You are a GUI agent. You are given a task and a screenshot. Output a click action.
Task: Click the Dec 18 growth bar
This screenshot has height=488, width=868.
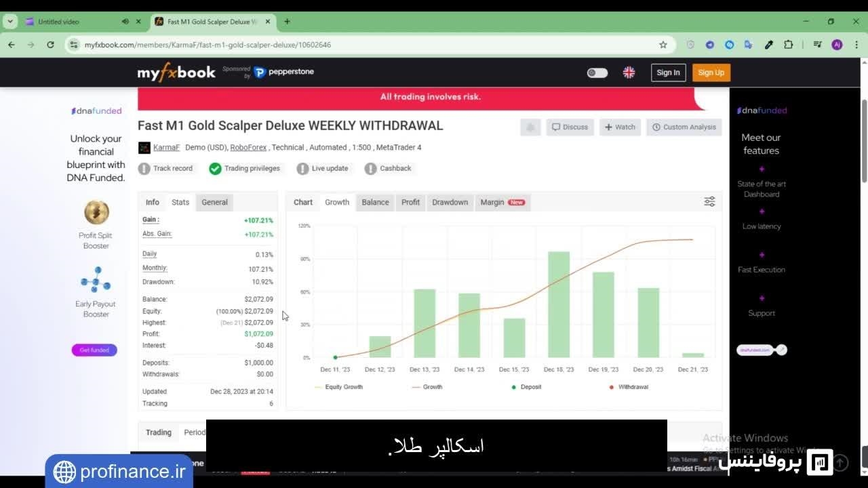559,304
